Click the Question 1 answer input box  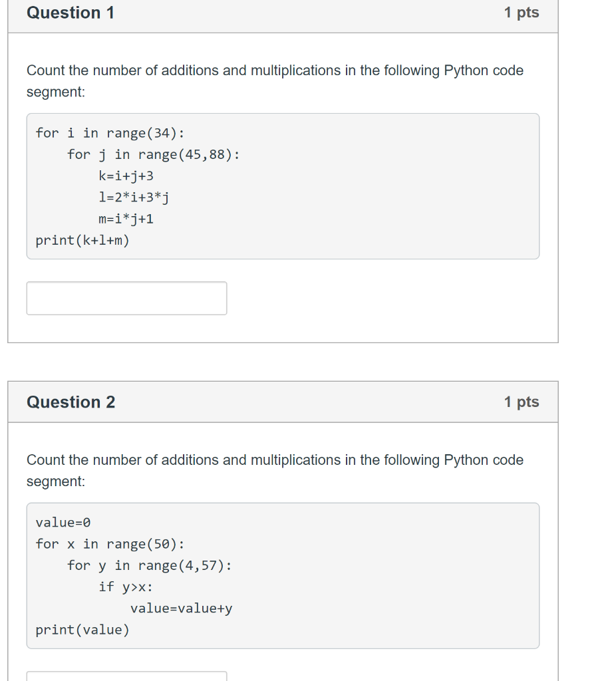(126, 298)
